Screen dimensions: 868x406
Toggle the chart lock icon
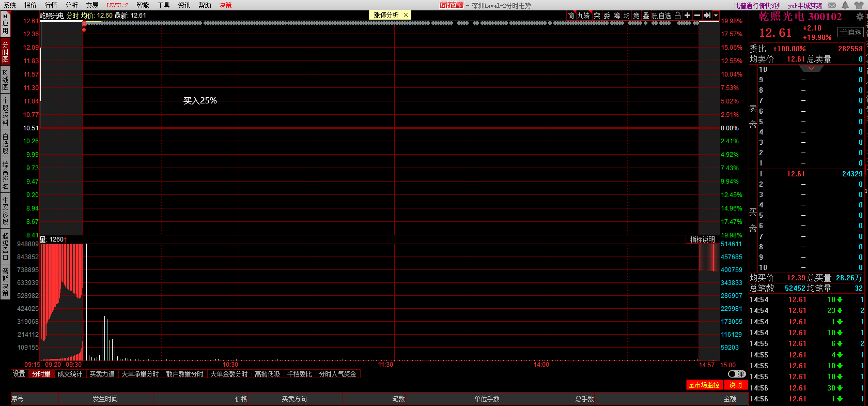pyautogui.click(x=677, y=16)
